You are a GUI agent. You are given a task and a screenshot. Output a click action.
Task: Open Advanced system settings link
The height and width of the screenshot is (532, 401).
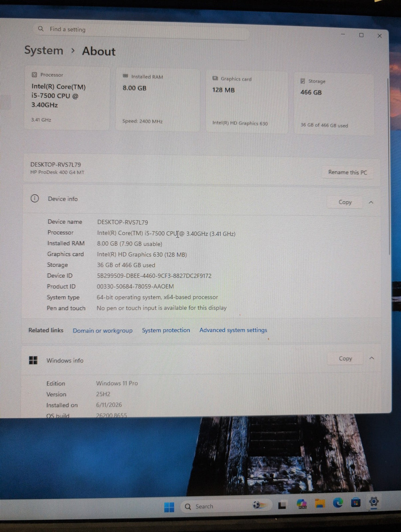tap(233, 330)
